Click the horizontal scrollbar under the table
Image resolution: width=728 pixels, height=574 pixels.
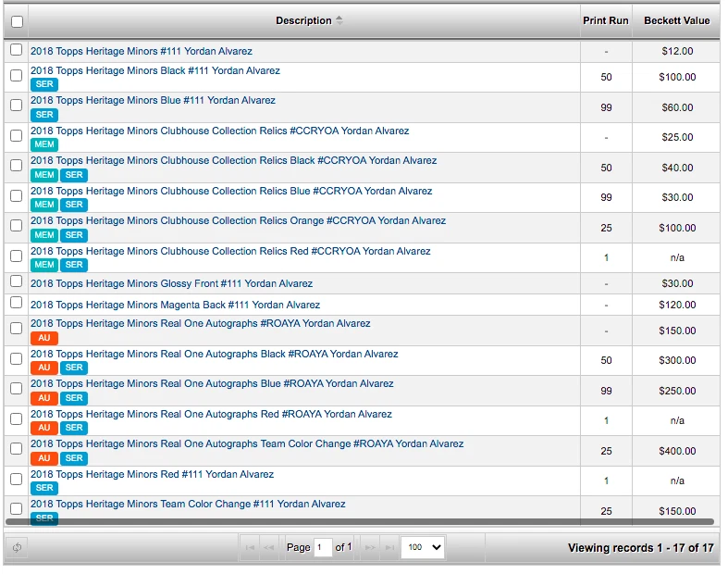point(360,522)
